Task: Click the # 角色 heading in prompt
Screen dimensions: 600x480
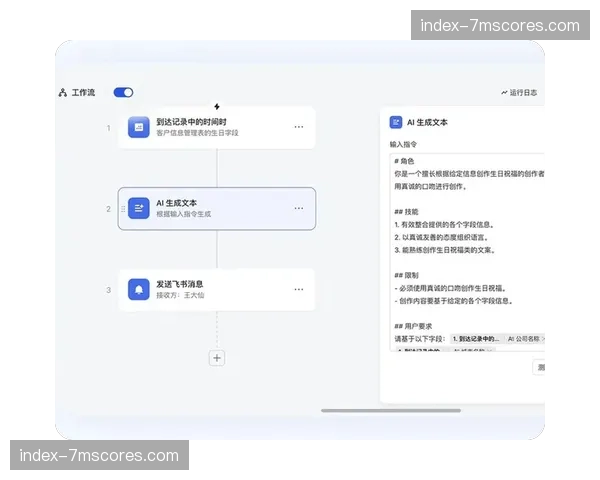Action: (x=404, y=161)
